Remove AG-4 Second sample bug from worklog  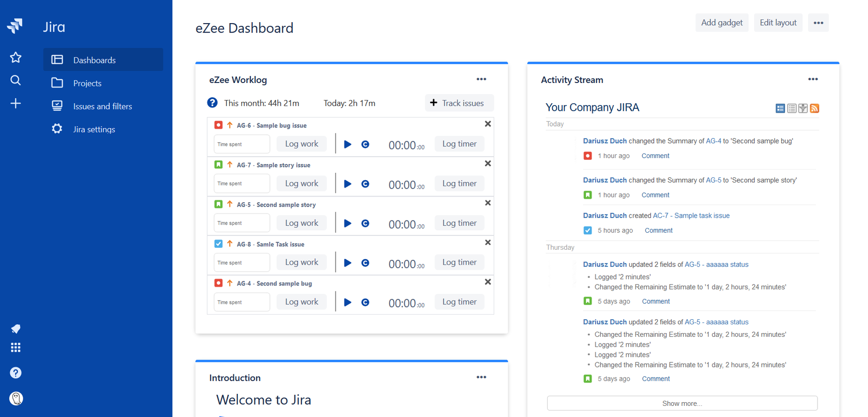point(488,282)
